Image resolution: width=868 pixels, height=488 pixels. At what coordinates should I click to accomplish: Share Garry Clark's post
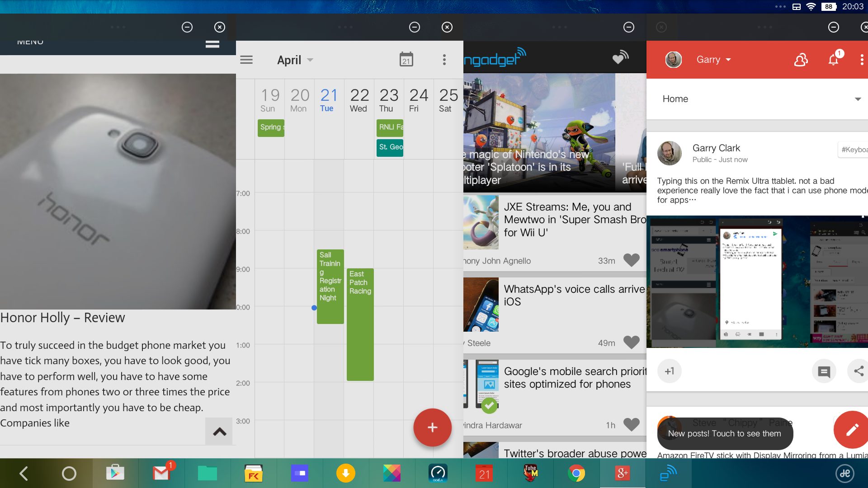[858, 371]
